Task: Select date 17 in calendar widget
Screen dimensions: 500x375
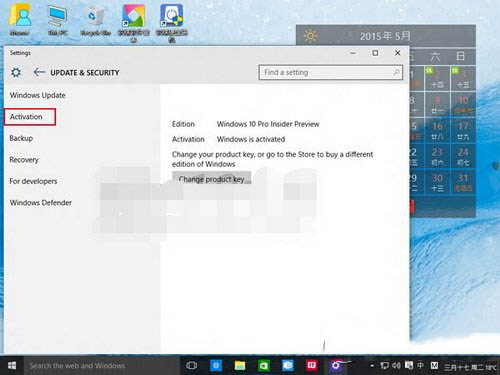Action: tap(463, 130)
